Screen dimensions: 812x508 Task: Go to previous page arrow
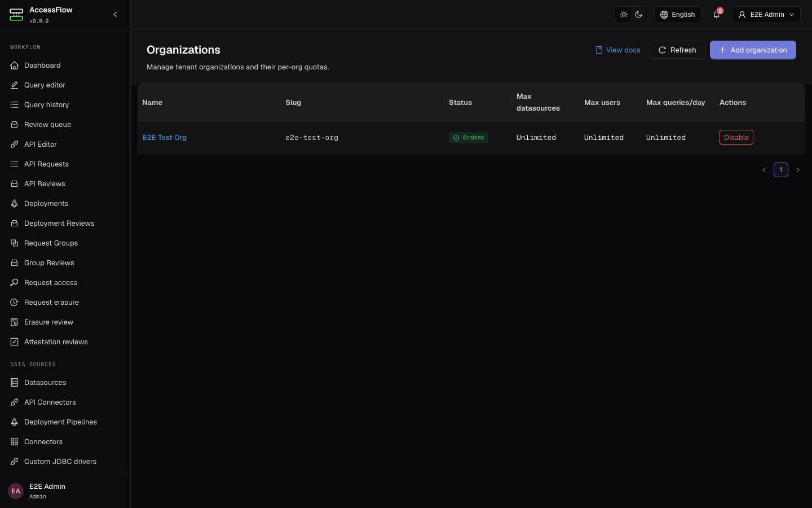tap(764, 170)
